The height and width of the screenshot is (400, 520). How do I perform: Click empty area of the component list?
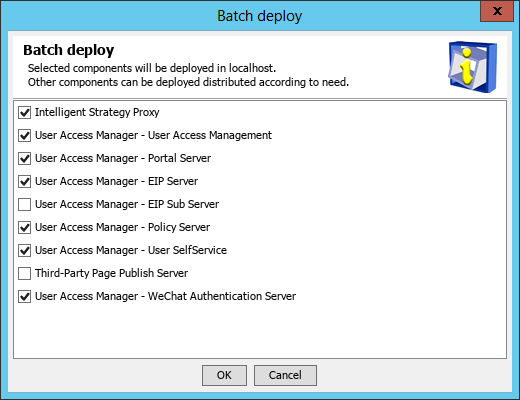[260, 330]
